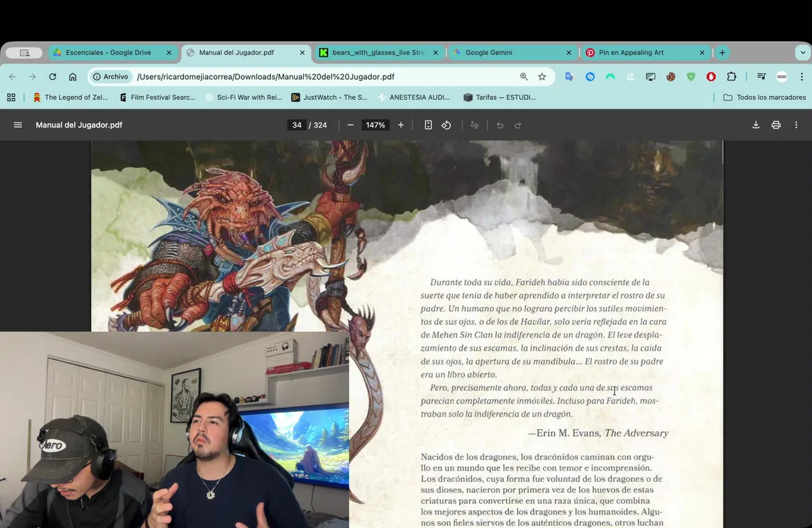Open the monitor screen extension icon

pyautogui.click(x=651, y=76)
